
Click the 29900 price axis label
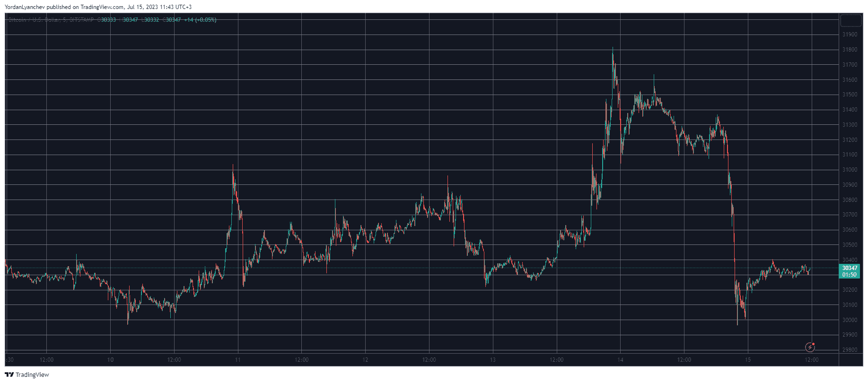coord(850,335)
